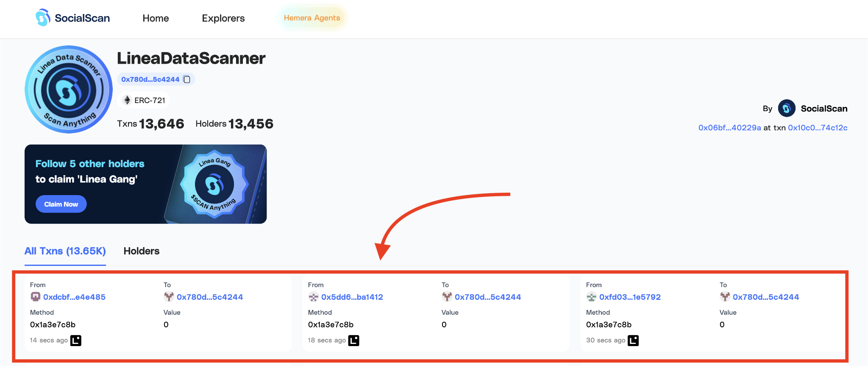868x366 pixels.
Task: Click the Ethereum icon beside ERC-721
Action: (127, 100)
